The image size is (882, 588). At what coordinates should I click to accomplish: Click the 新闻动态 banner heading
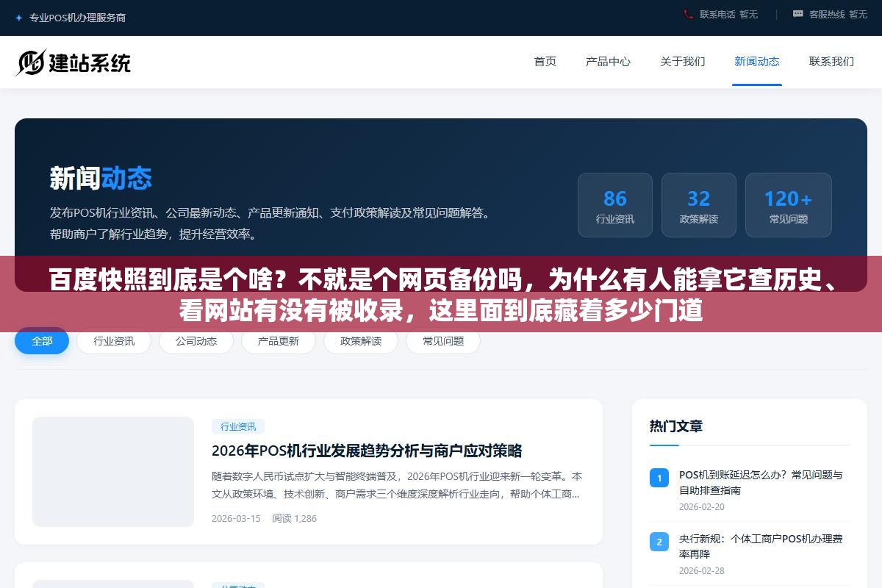101,179
